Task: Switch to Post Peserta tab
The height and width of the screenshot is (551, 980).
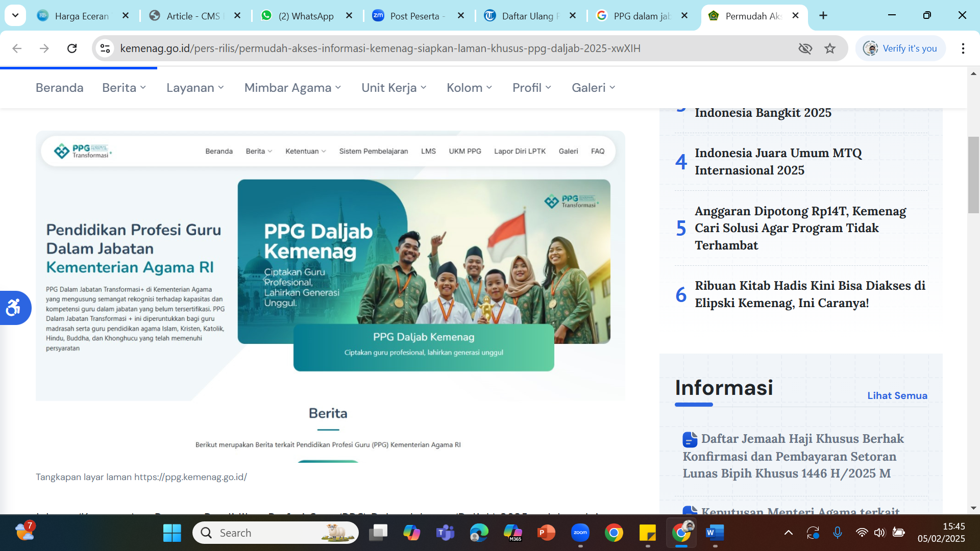Action: tap(418, 16)
